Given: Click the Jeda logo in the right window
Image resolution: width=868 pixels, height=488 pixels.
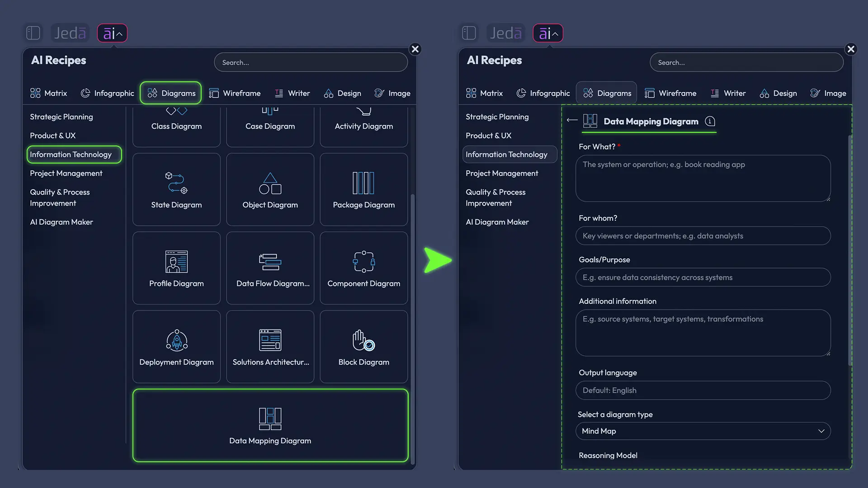Looking at the screenshot, I should [x=506, y=33].
